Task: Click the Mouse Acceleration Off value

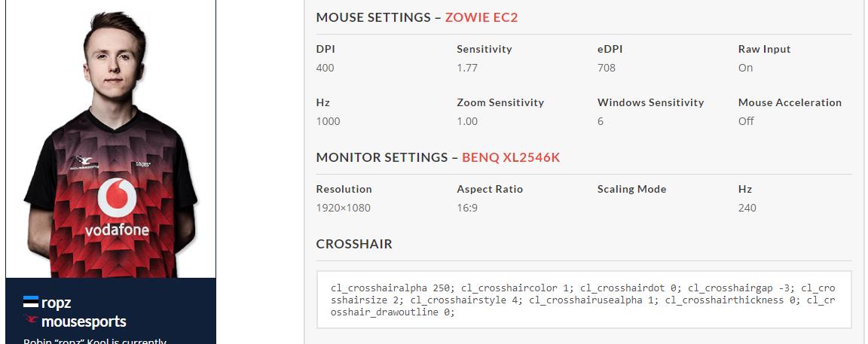Action: coord(746,121)
